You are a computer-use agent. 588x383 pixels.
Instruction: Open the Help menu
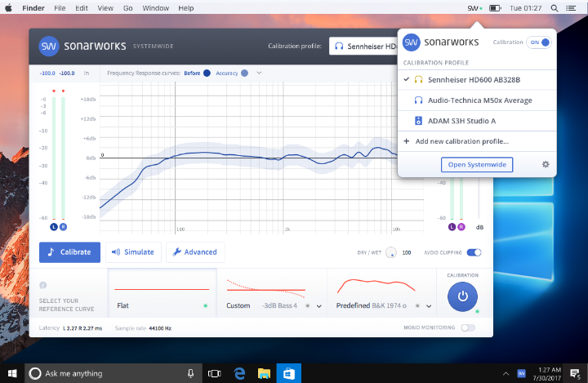[x=185, y=8]
